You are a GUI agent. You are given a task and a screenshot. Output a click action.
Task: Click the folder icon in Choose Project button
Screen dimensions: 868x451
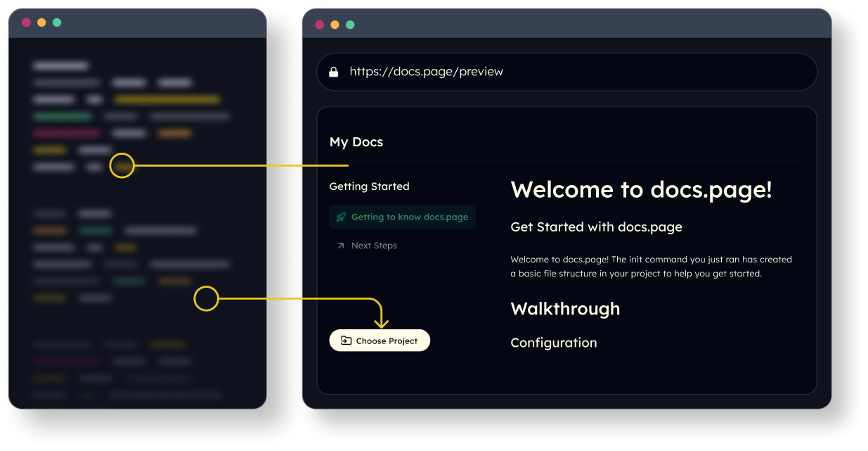coord(346,341)
